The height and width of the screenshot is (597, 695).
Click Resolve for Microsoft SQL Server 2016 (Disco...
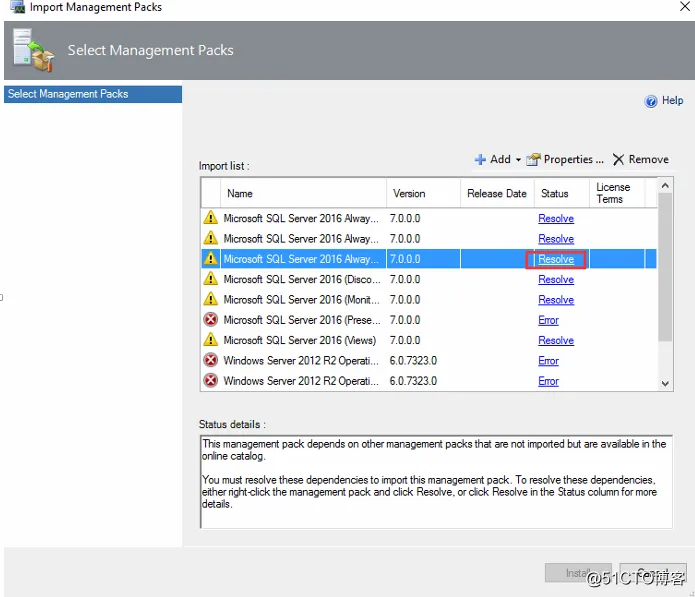click(x=556, y=280)
